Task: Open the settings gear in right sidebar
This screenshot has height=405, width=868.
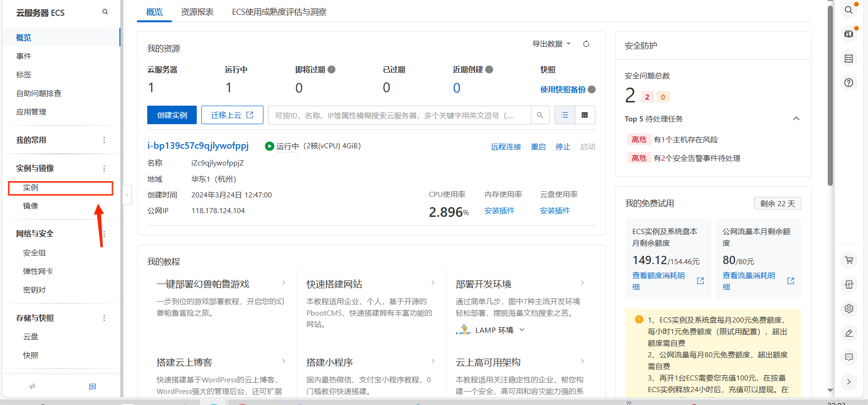Action: 849,309
